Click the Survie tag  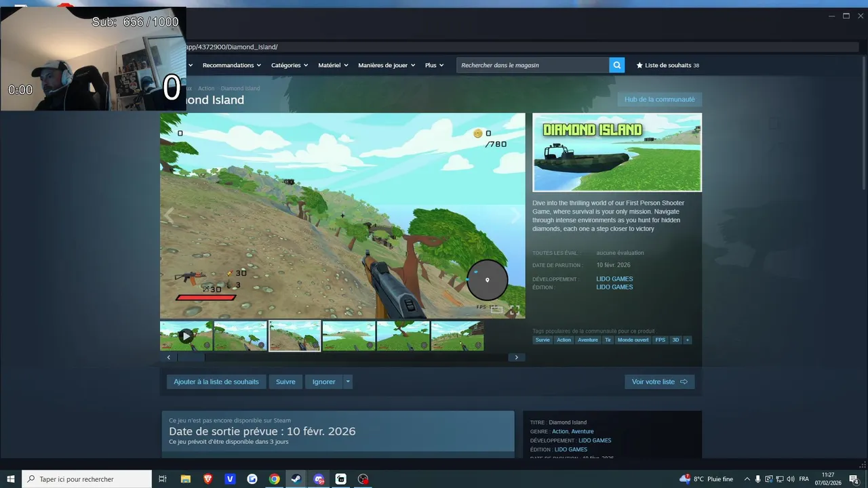542,340
